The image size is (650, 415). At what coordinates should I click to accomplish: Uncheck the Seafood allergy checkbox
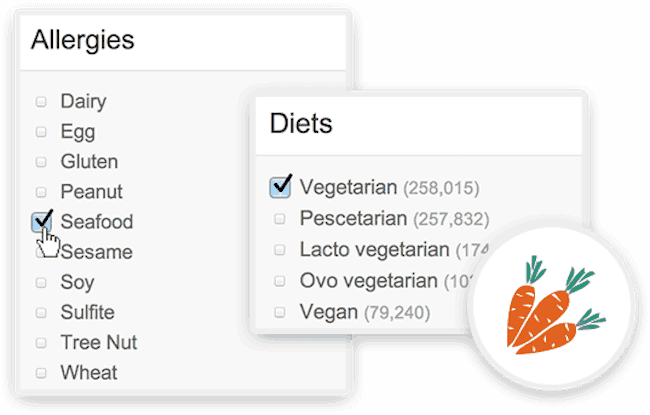pyautogui.click(x=41, y=222)
